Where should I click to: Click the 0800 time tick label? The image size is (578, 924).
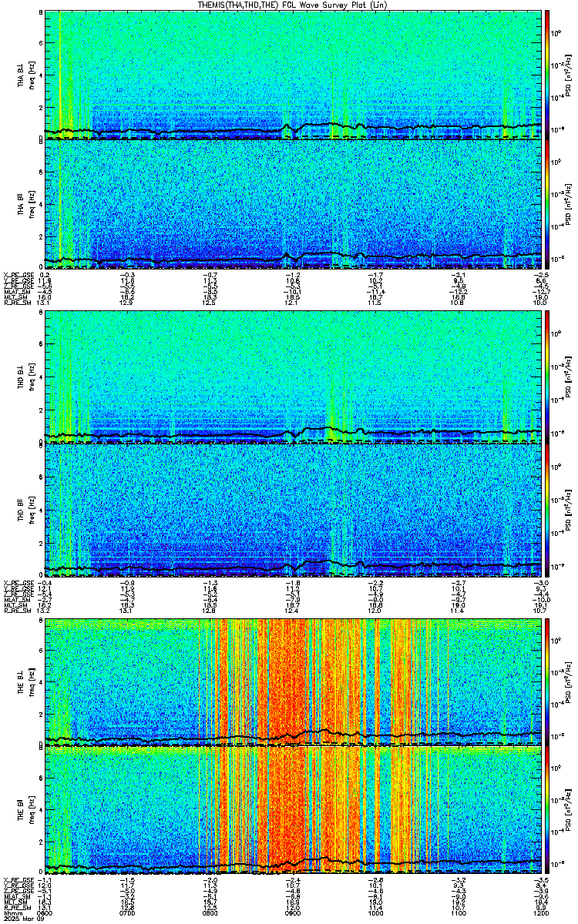[211, 913]
